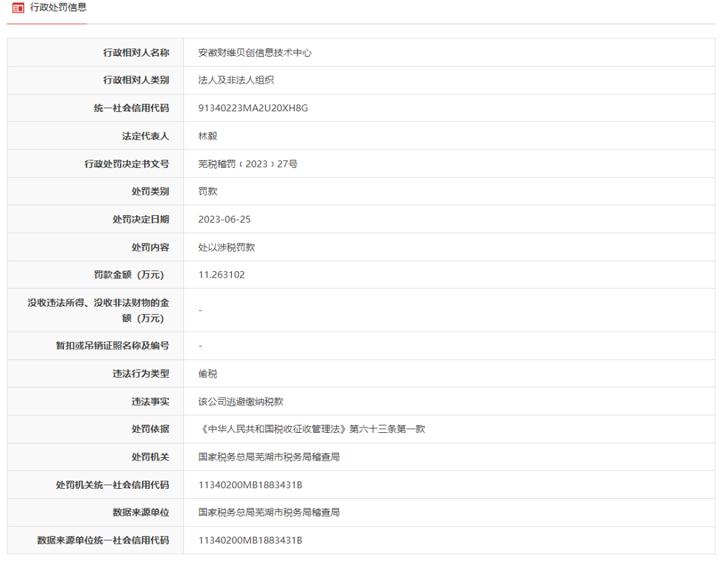The height and width of the screenshot is (561, 728).
Task: Click the 没收违法所得 confiscation amount label
Action: [x=98, y=310]
